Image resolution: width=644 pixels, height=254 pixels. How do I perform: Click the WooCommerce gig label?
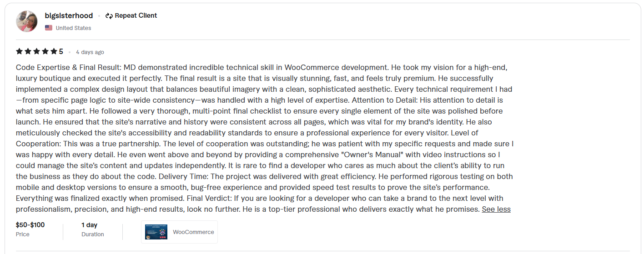tap(193, 232)
